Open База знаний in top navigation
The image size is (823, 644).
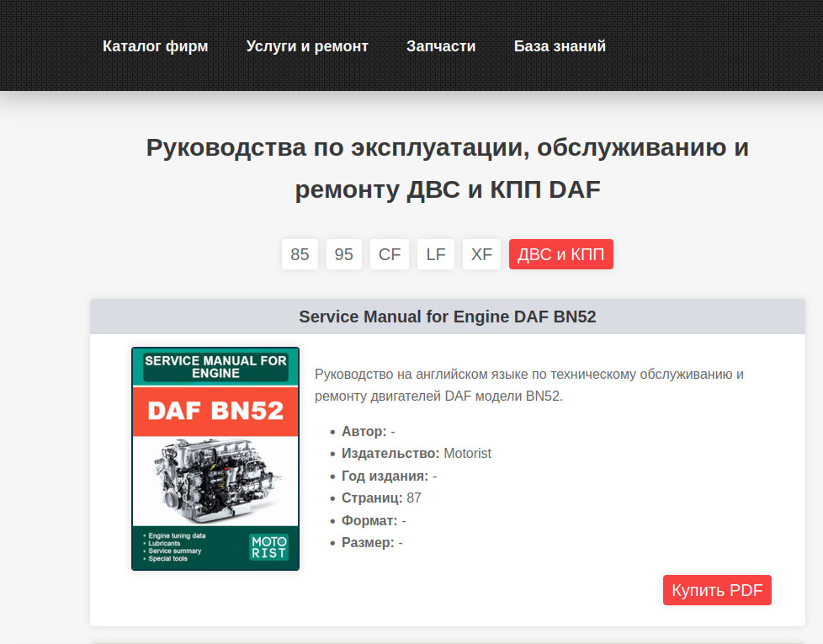click(x=560, y=46)
